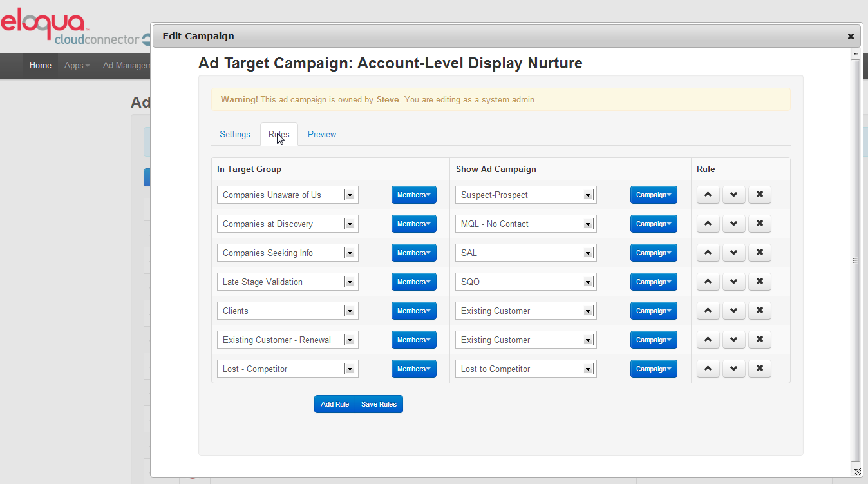Viewport: 868px width, 484px height.
Task: Open the Companies Unaware of Us dropdown
Action: click(287, 195)
